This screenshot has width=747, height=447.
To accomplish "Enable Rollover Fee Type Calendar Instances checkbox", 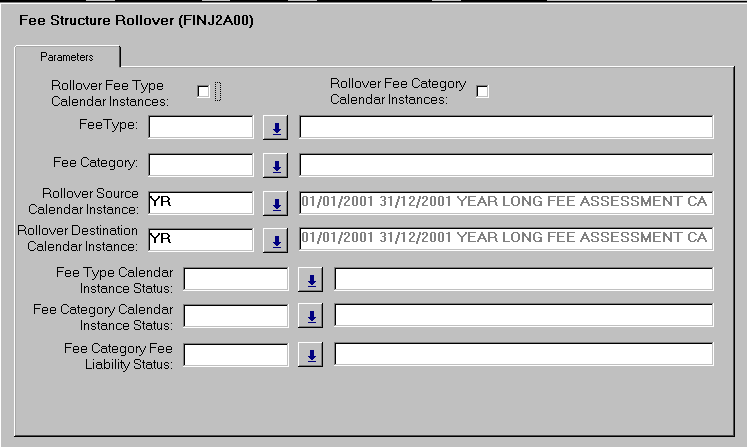I will pos(204,92).
